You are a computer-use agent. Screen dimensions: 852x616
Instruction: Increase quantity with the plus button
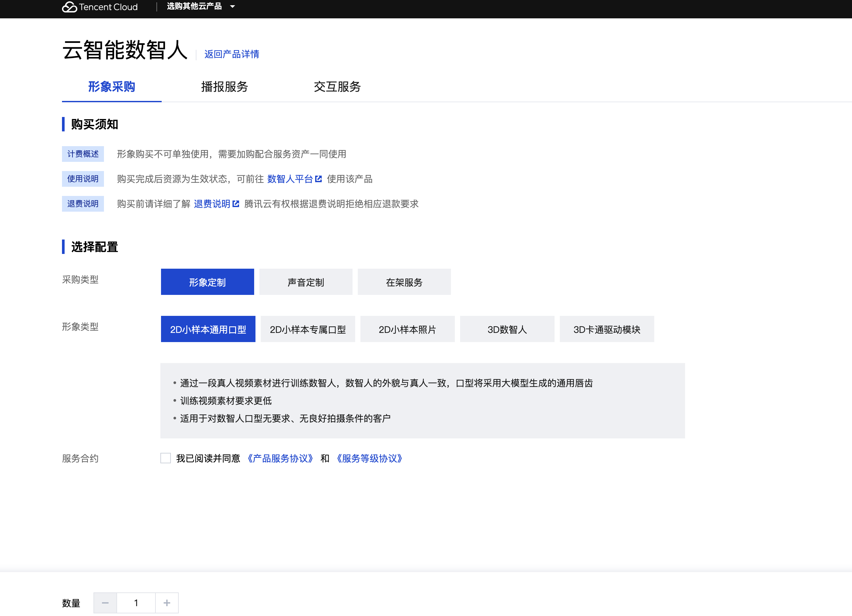[x=167, y=603]
